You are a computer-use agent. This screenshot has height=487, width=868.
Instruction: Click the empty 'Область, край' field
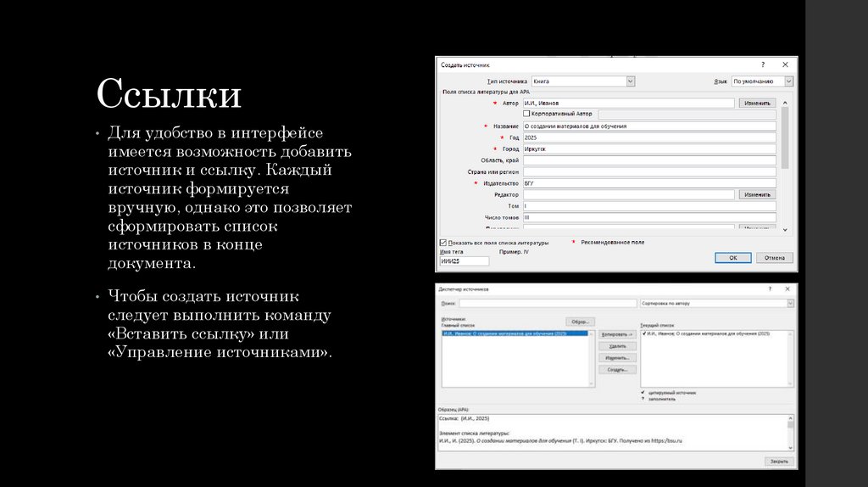(x=649, y=160)
